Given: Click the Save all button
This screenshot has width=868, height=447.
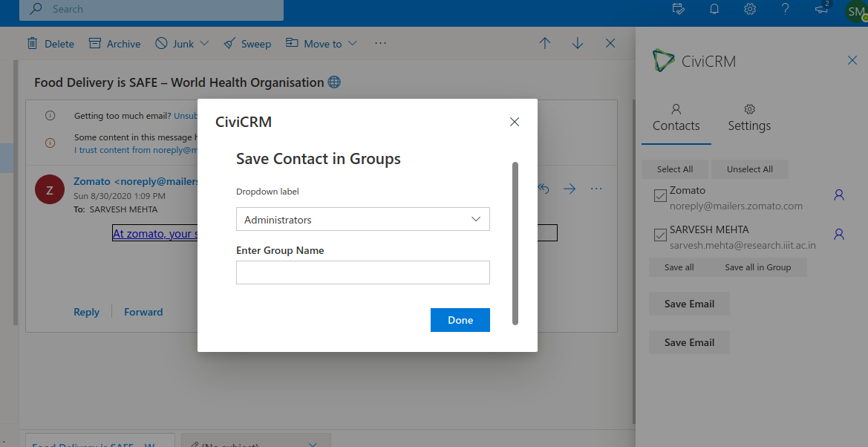Looking at the screenshot, I should click(x=679, y=267).
